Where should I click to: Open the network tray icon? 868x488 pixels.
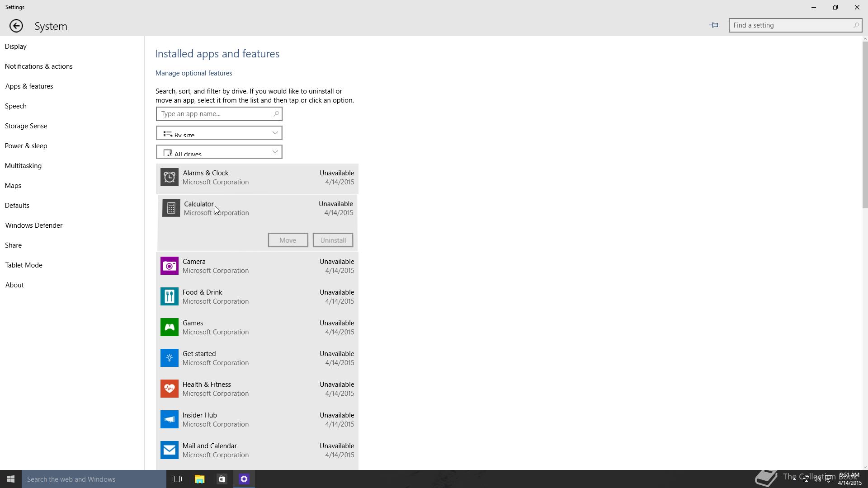pos(806,479)
